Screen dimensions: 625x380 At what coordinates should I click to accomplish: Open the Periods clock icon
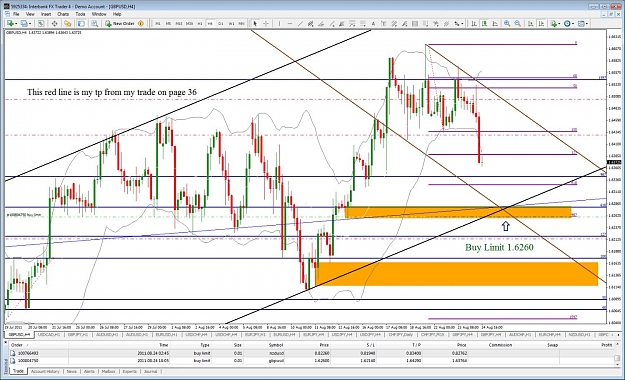pos(567,24)
